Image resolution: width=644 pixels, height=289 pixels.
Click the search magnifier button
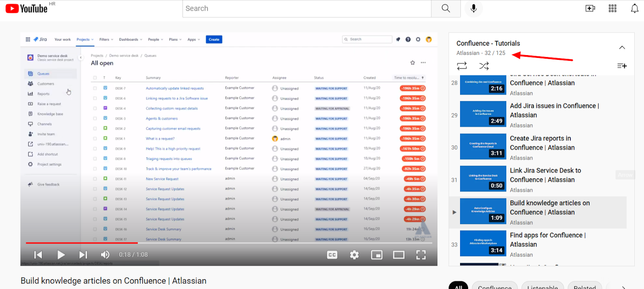click(x=446, y=8)
